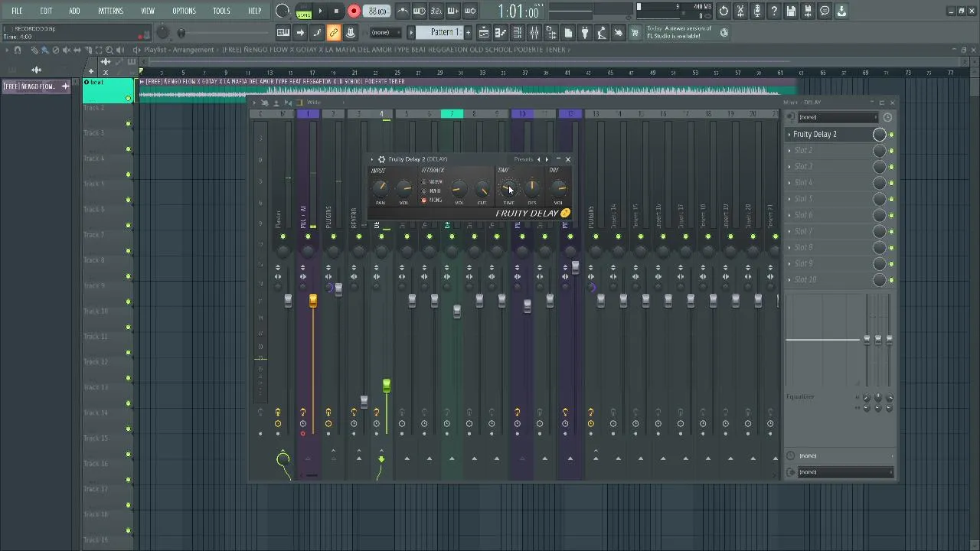Open the audio editor scissors icon
The image size is (980, 551).
coord(740,11)
